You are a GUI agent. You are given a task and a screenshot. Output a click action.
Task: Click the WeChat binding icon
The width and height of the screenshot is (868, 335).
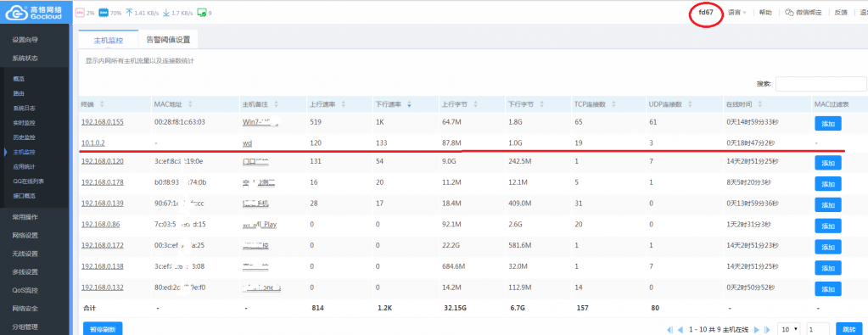790,12
